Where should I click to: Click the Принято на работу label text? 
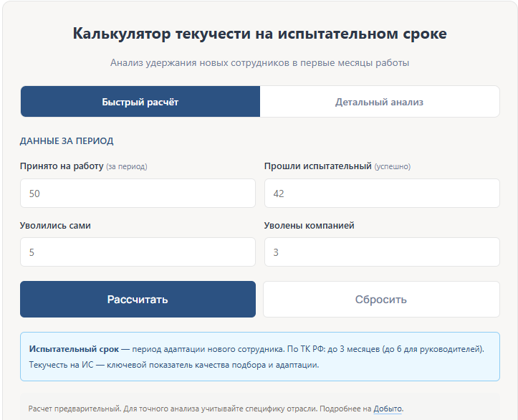62,166
